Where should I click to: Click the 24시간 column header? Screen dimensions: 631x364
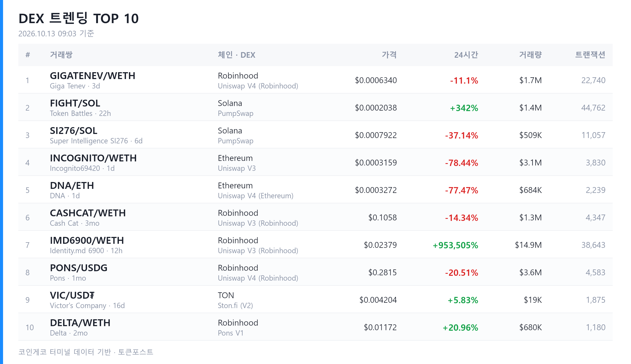pyautogui.click(x=466, y=55)
